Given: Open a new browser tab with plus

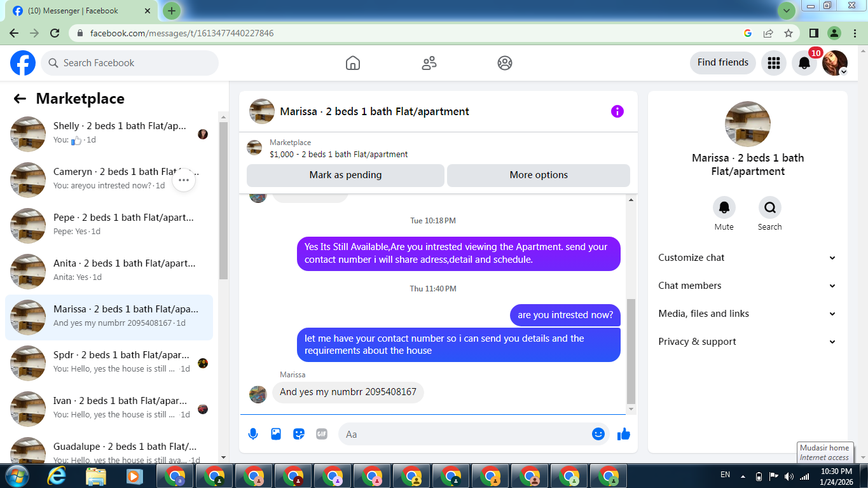Looking at the screenshot, I should point(172,11).
